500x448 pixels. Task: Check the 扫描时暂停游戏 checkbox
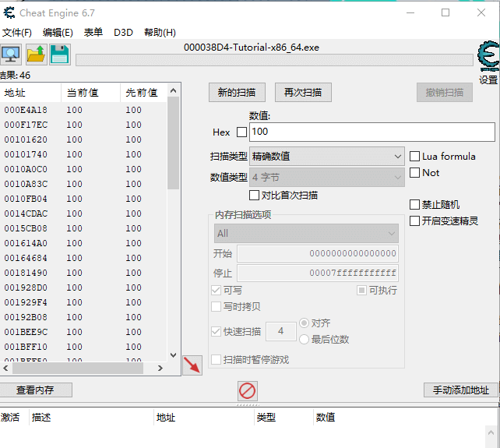point(217,360)
